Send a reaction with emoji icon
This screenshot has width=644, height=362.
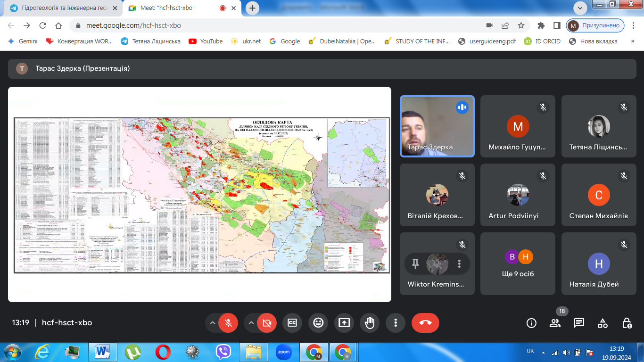click(x=318, y=323)
